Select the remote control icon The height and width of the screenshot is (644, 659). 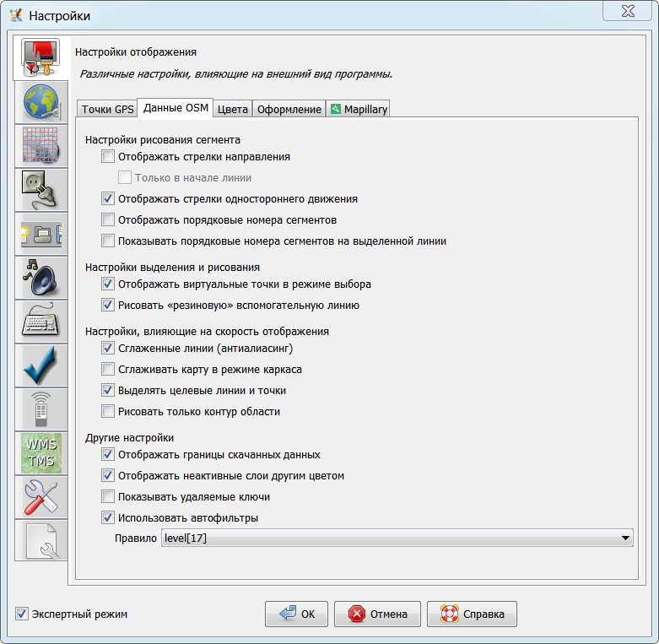click(x=41, y=410)
